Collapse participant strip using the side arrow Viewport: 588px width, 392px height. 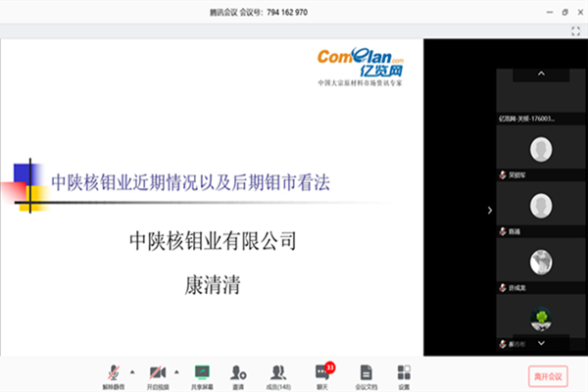point(491,210)
